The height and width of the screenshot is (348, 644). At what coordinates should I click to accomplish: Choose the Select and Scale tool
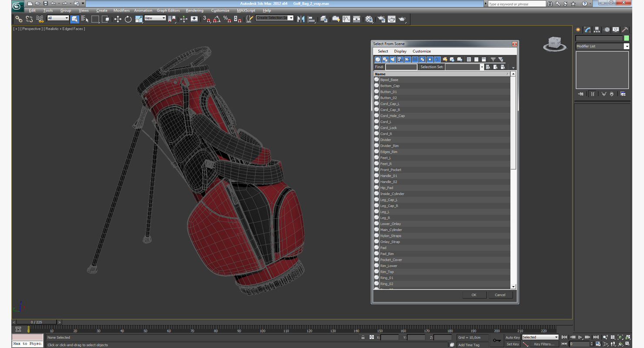pos(138,19)
